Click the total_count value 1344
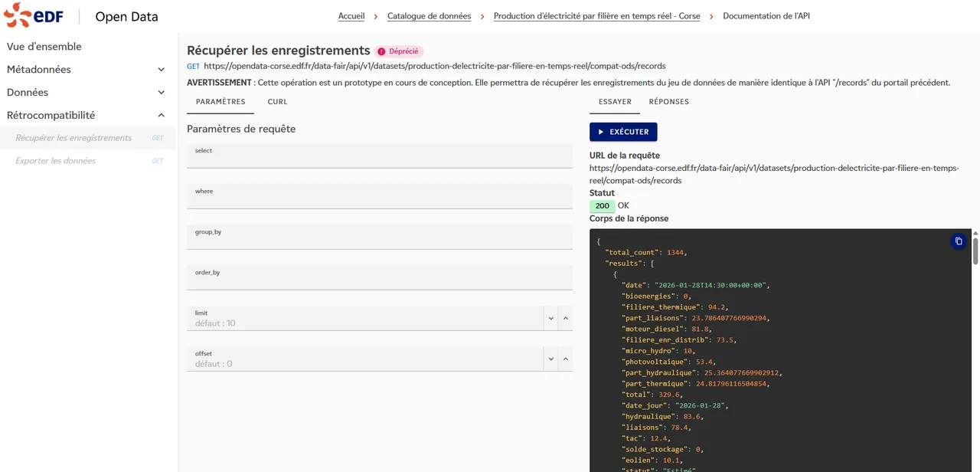 pyautogui.click(x=675, y=252)
